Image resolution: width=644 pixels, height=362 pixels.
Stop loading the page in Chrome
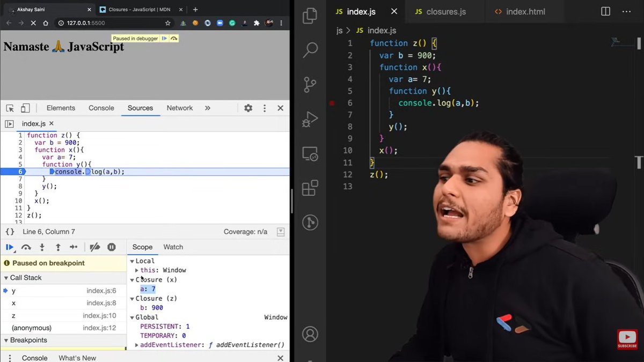click(x=34, y=23)
